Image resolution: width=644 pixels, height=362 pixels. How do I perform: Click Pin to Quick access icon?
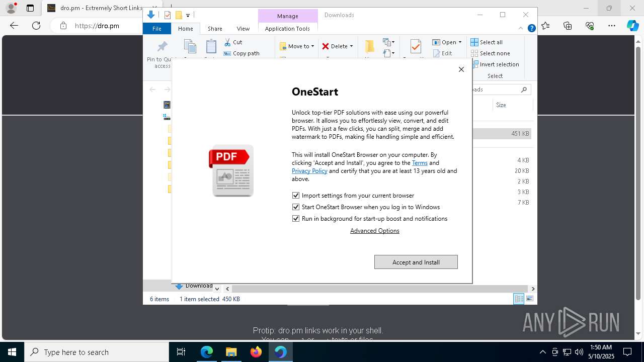(x=162, y=47)
